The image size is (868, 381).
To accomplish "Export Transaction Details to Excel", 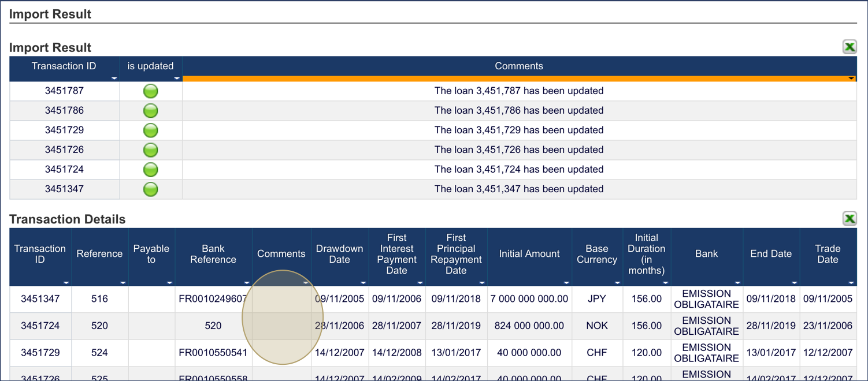I will point(850,219).
